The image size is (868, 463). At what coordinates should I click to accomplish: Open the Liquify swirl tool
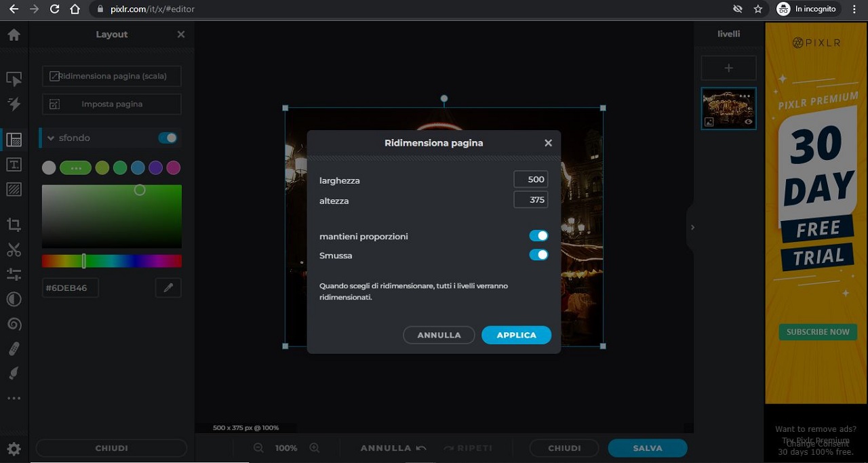click(x=14, y=324)
